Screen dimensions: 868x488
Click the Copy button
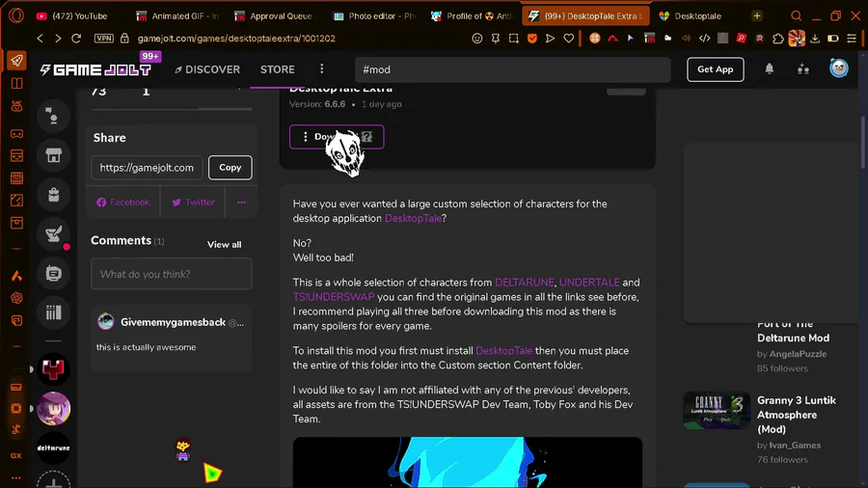pos(231,168)
